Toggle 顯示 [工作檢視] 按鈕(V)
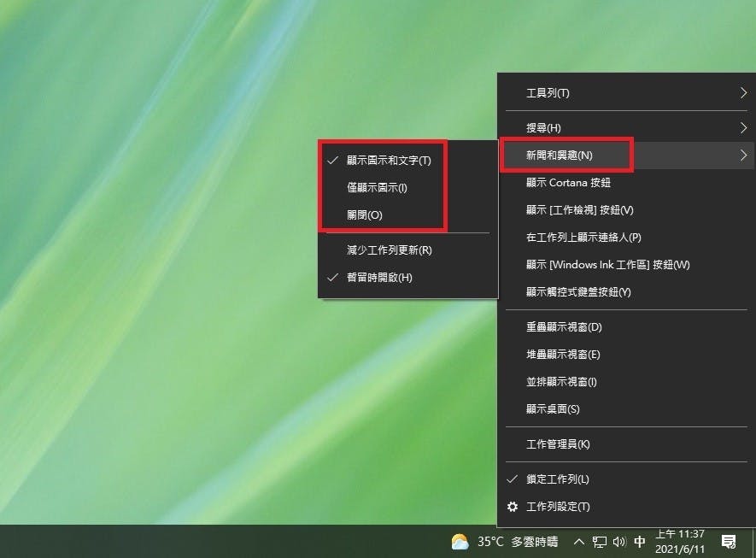The image size is (756, 558). click(626, 210)
